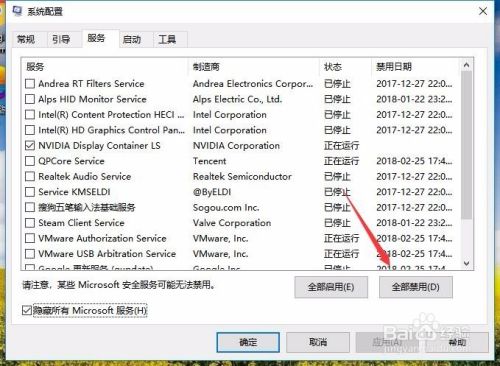Select the @ByELDI manufacturer cell
The width and height of the screenshot is (500, 366).
[x=212, y=192]
